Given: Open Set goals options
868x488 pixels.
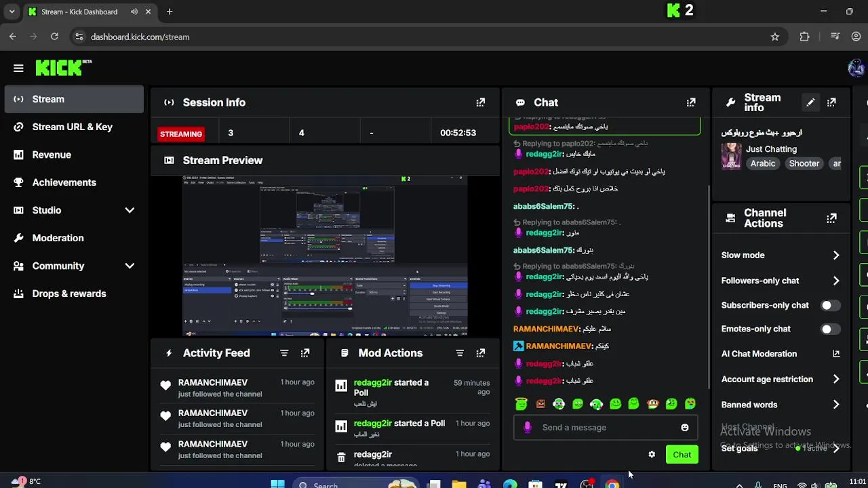Looking at the screenshot, I should point(781,448).
